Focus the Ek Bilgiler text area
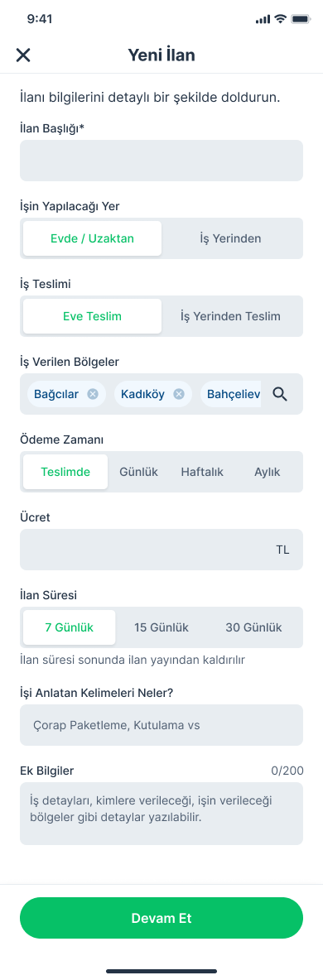Viewport: 323px width, 980px height. pos(161,814)
